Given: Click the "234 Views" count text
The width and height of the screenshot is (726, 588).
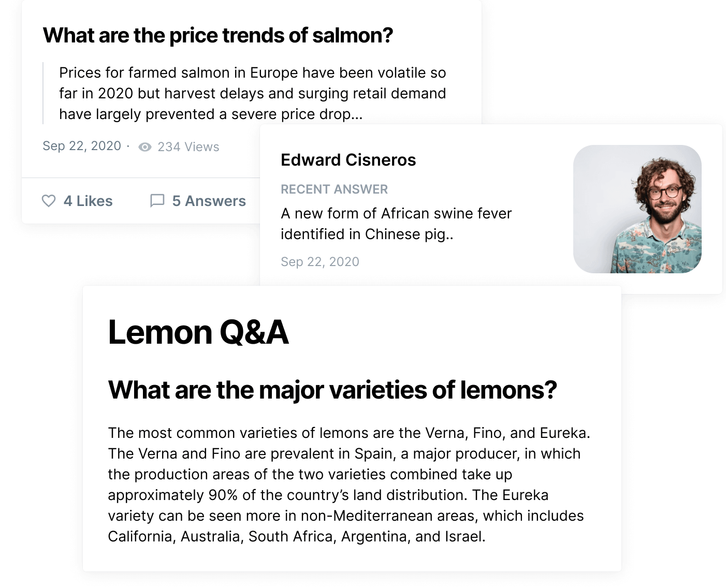Looking at the screenshot, I should 188,147.
